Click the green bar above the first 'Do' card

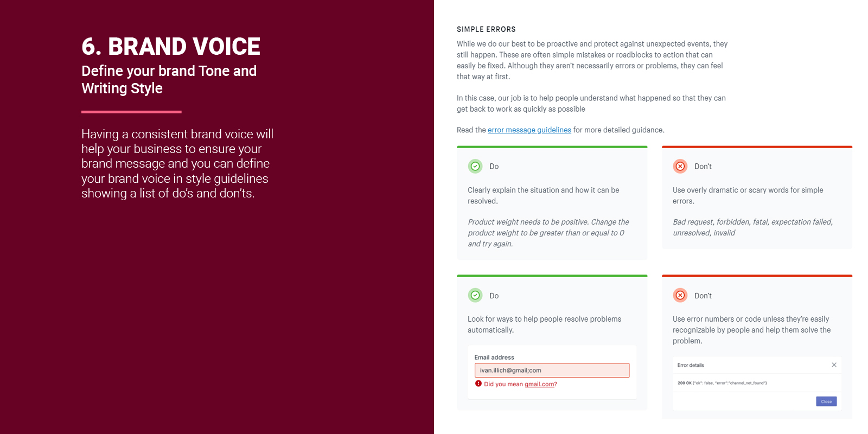click(x=552, y=146)
